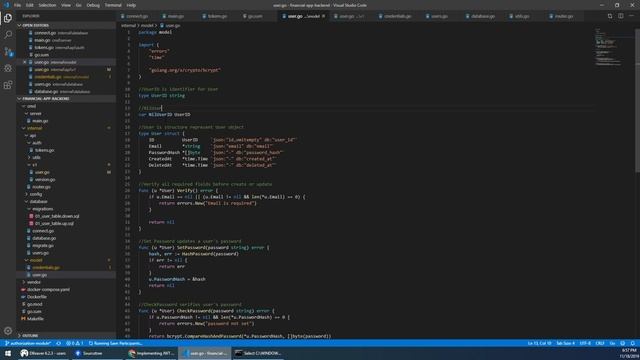The image size is (640, 360).
Task: Open the File menu
Action: pos(17,5)
